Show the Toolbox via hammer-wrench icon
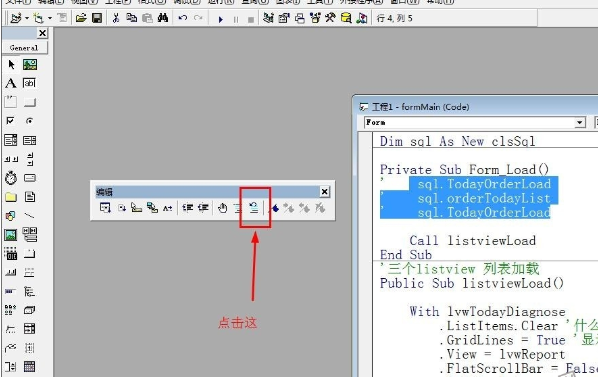Image resolution: width=598 pixels, height=377 pixels. tap(330, 18)
